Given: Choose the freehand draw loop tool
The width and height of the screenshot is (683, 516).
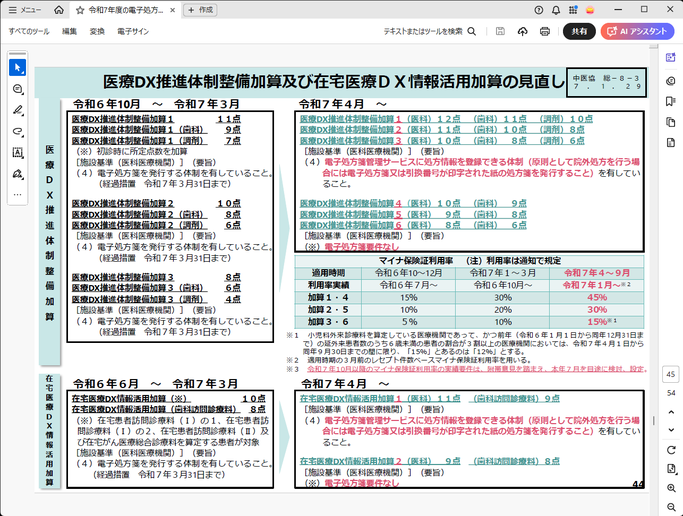Looking at the screenshot, I should pos(17,132).
